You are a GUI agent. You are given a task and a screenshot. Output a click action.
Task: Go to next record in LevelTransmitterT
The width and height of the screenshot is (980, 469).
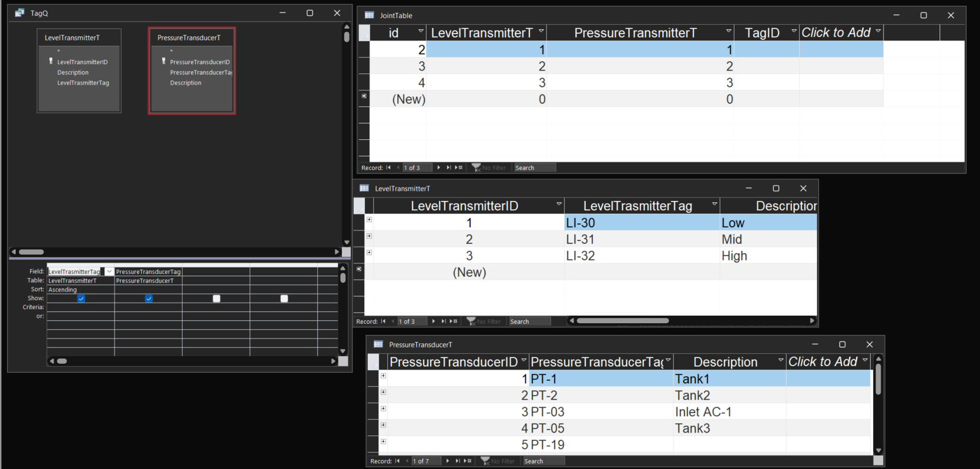coord(434,321)
